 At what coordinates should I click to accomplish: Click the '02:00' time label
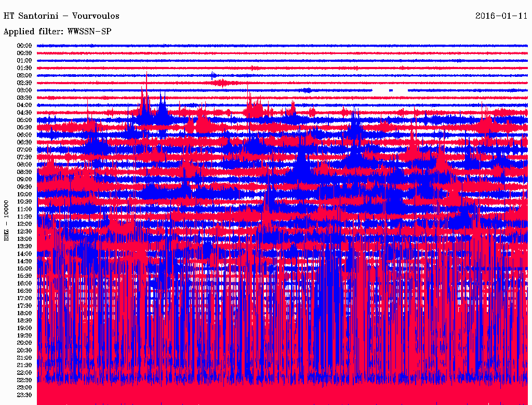click(24, 76)
